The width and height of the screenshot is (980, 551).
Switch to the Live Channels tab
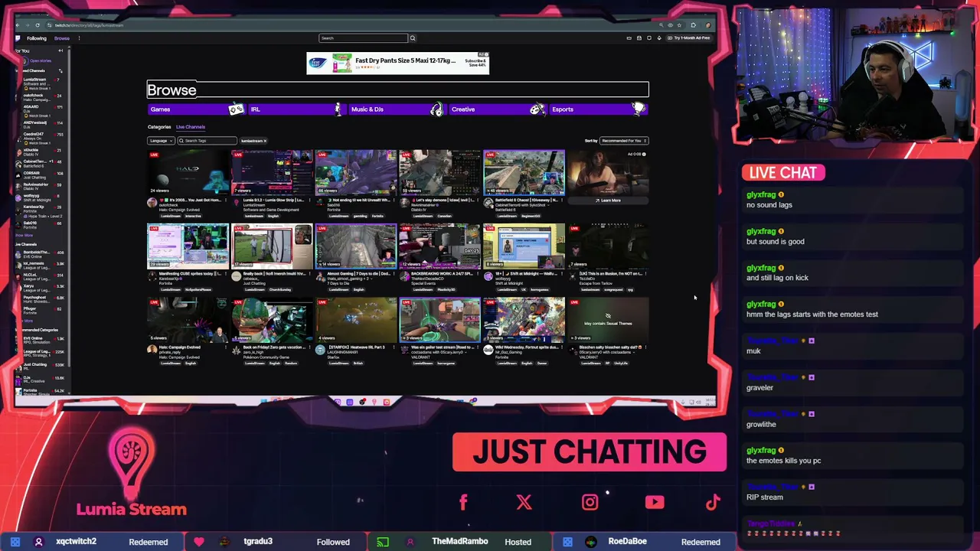[x=191, y=127]
